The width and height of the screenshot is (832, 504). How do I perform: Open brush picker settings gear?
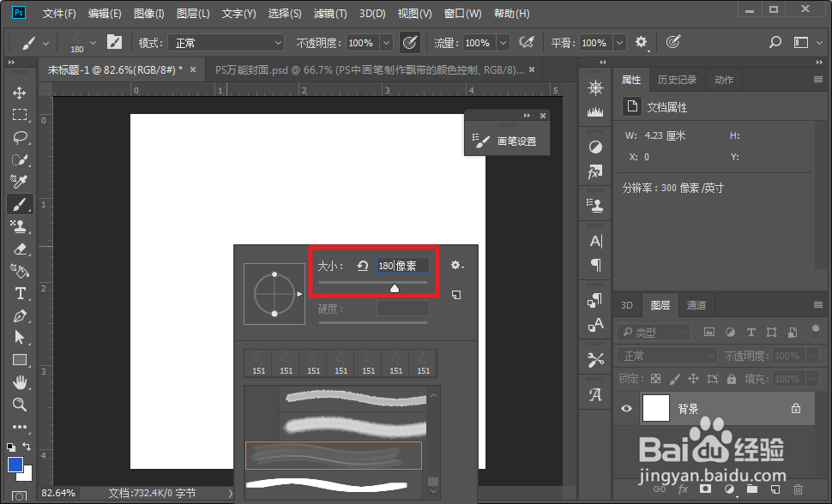(457, 265)
